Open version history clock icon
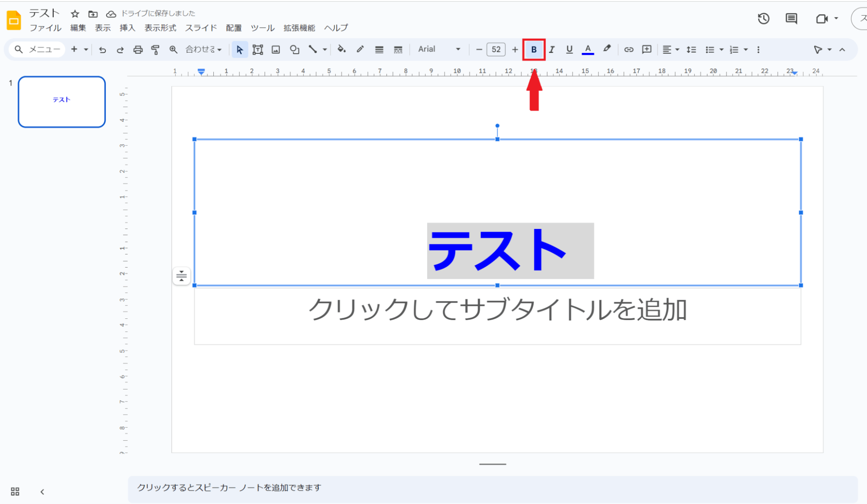The height and width of the screenshot is (504, 867). click(763, 19)
